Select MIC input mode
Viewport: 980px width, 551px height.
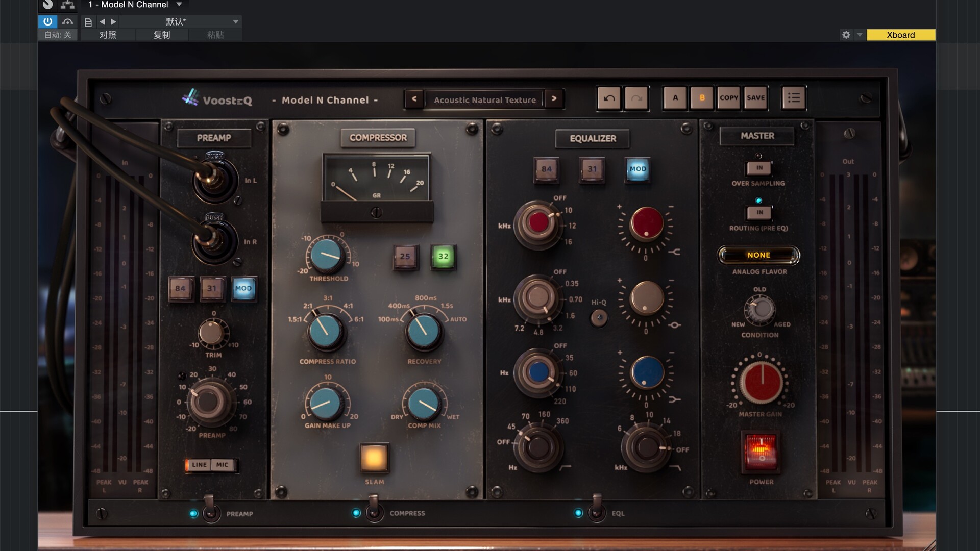point(223,465)
